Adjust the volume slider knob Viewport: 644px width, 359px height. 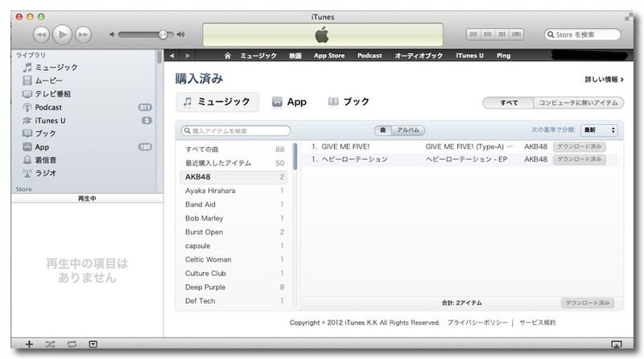pyautogui.click(x=163, y=35)
